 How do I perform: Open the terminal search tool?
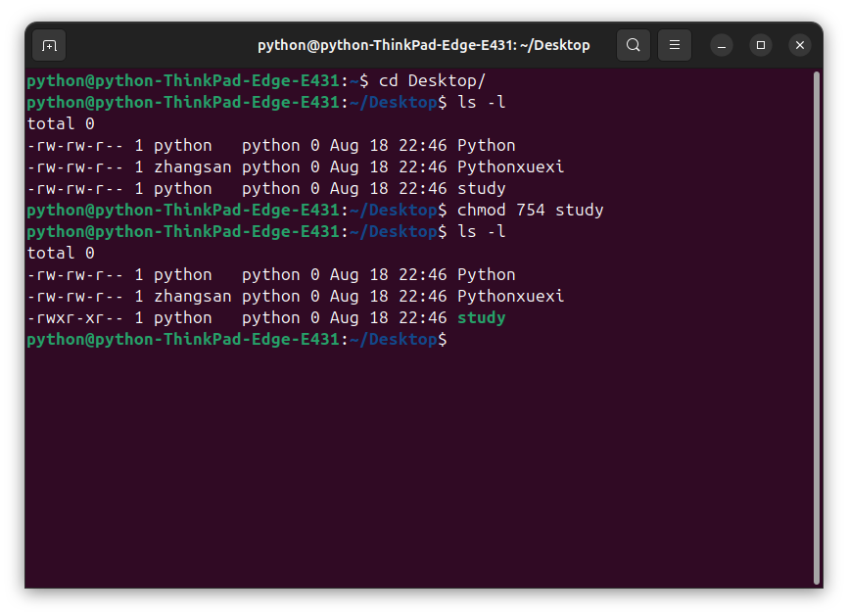pos(634,45)
